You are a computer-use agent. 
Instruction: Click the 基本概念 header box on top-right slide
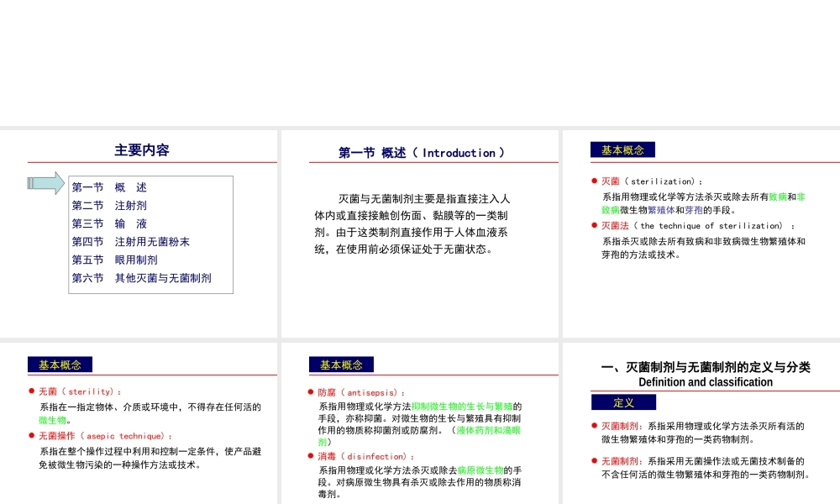(622, 150)
